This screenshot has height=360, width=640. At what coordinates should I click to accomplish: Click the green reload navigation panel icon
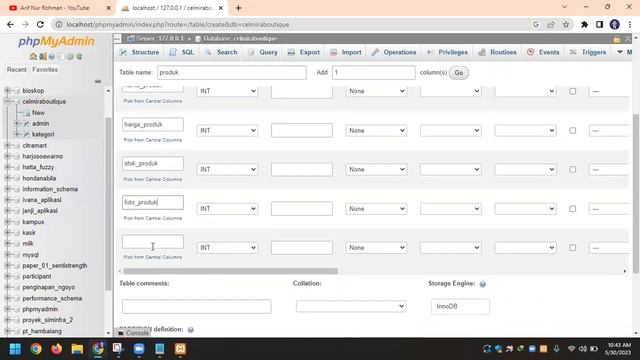[x=79, y=56]
